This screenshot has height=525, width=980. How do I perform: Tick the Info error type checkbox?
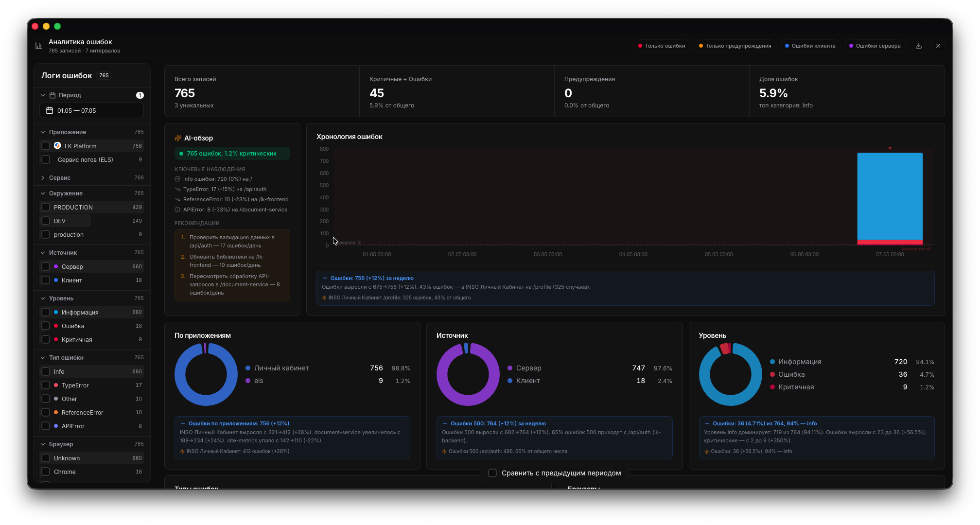click(x=46, y=371)
